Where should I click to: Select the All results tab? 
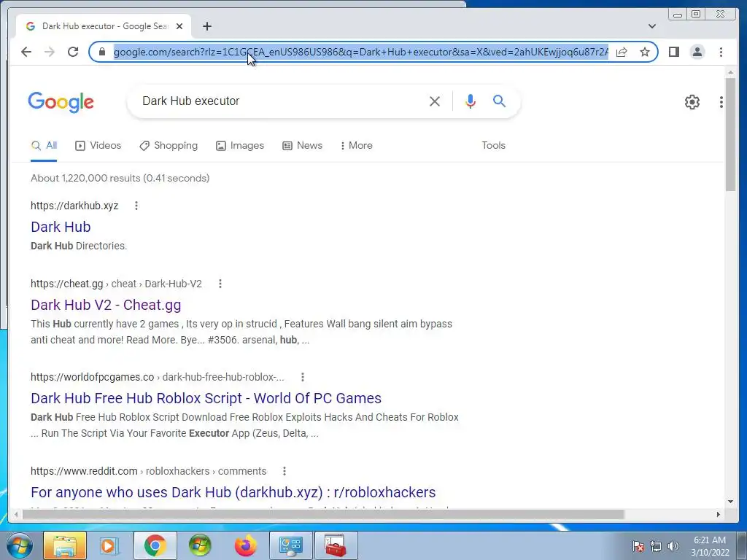(44, 146)
